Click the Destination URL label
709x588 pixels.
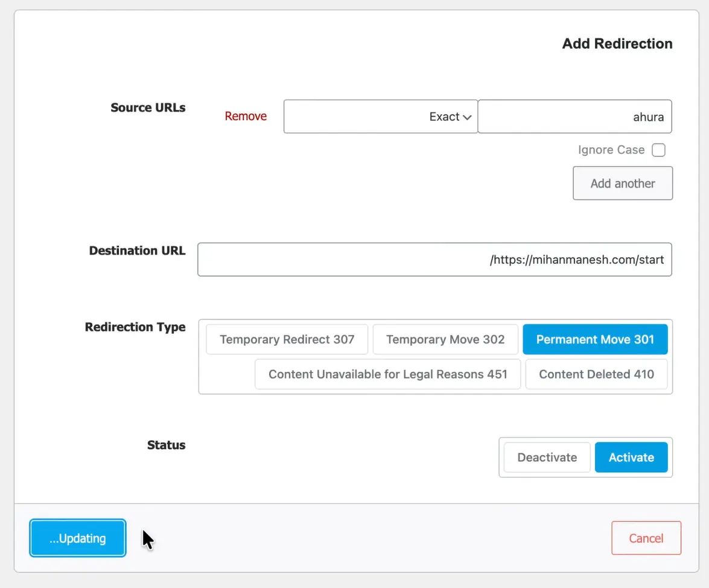tap(137, 251)
